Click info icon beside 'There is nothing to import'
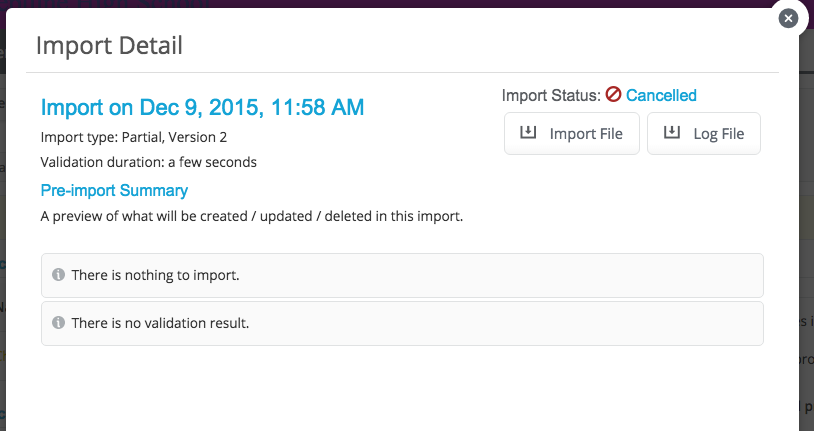The height and width of the screenshot is (431, 814). tap(58, 274)
